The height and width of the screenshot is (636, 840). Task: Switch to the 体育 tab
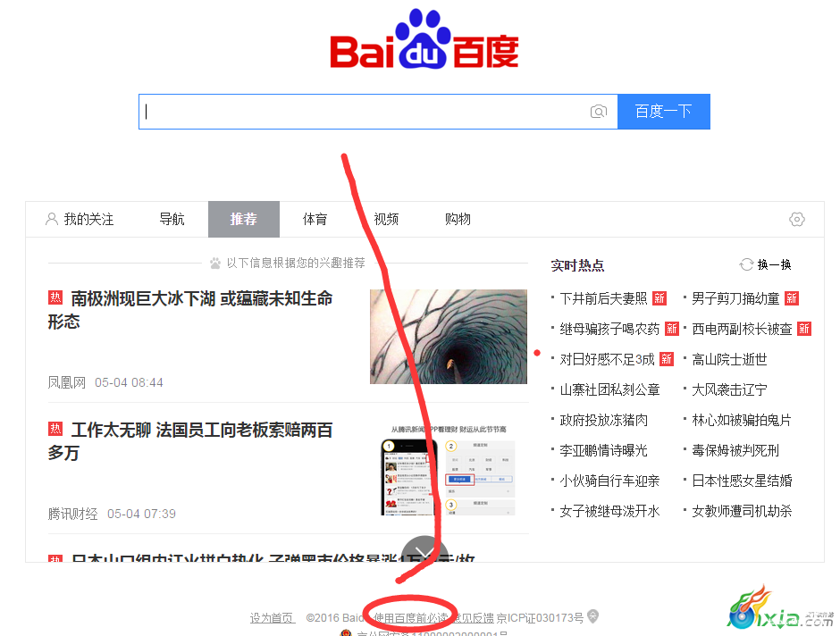(x=315, y=219)
